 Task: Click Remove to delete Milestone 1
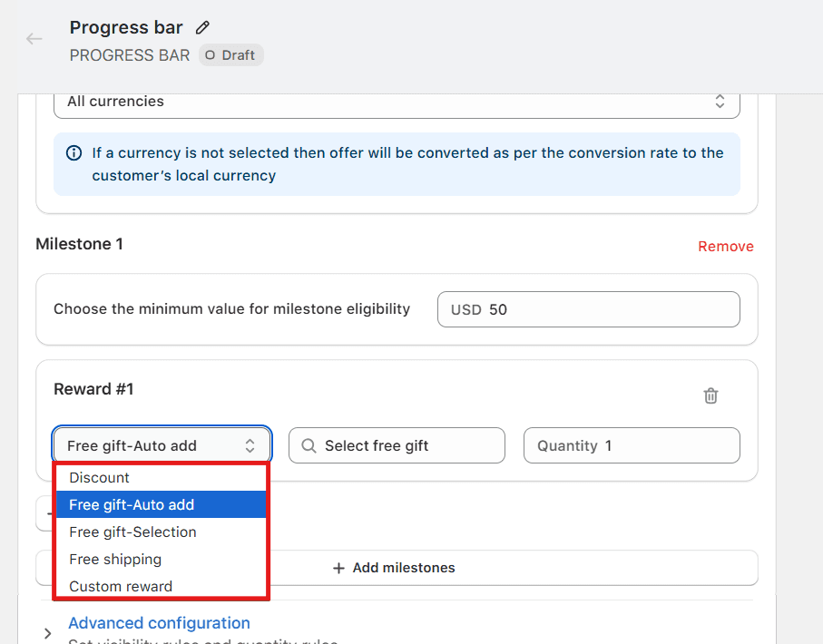pos(725,246)
